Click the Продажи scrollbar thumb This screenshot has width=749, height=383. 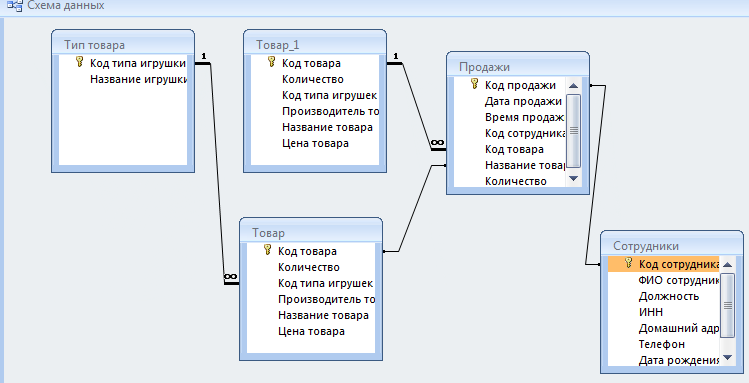coord(573,130)
